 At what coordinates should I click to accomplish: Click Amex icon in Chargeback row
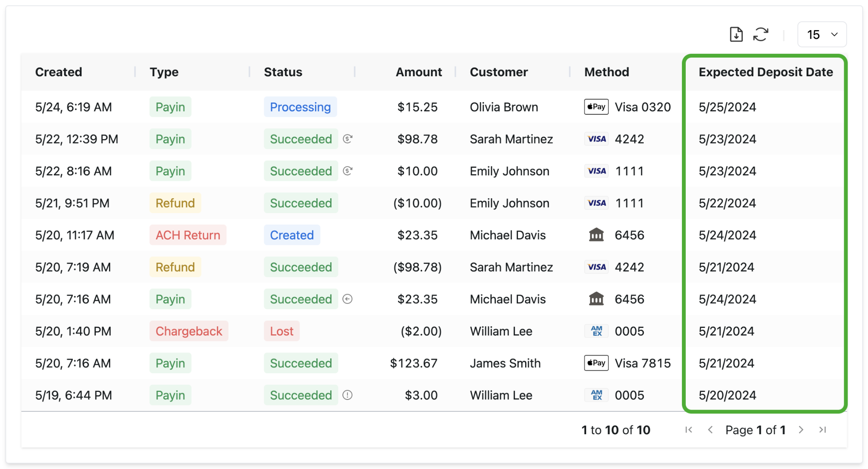click(596, 331)
